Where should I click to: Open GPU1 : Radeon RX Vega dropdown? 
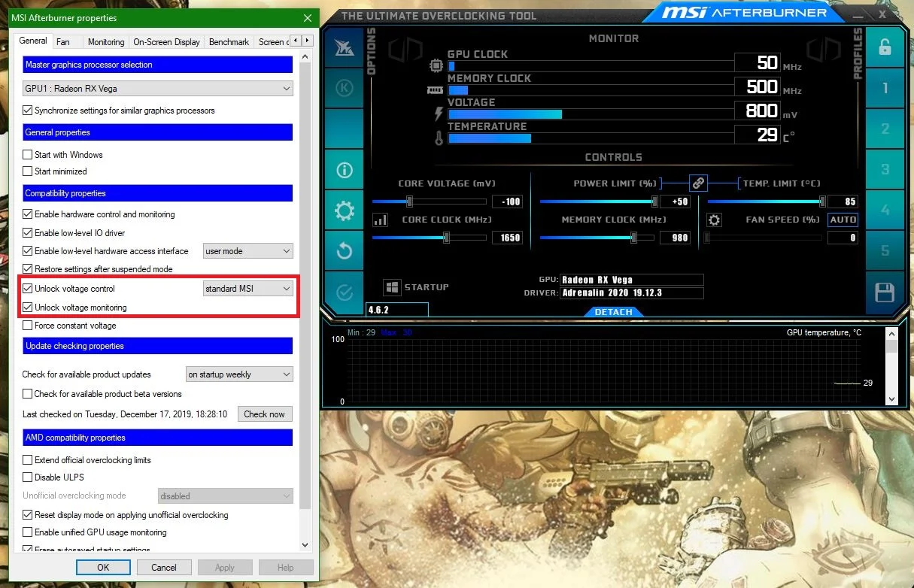pos(157,89)
